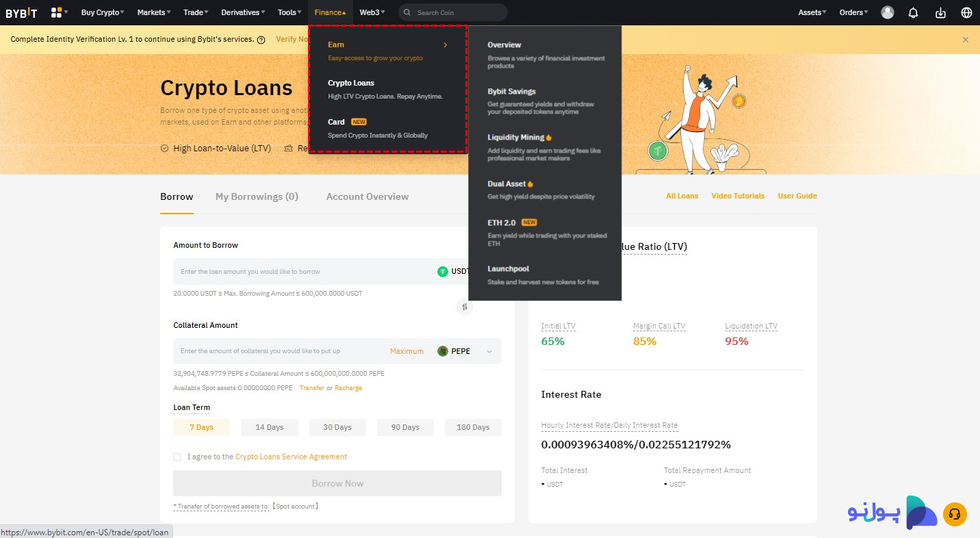Open the Video Tutorials link
980x538 pixels.
[x=738, y=196]
